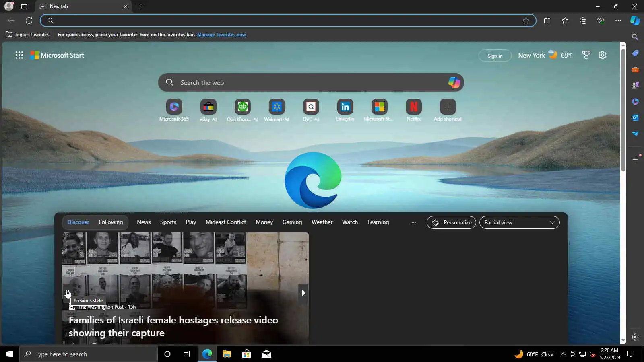
Task: Open sidebar Games icon
Action: pos(635,85)
